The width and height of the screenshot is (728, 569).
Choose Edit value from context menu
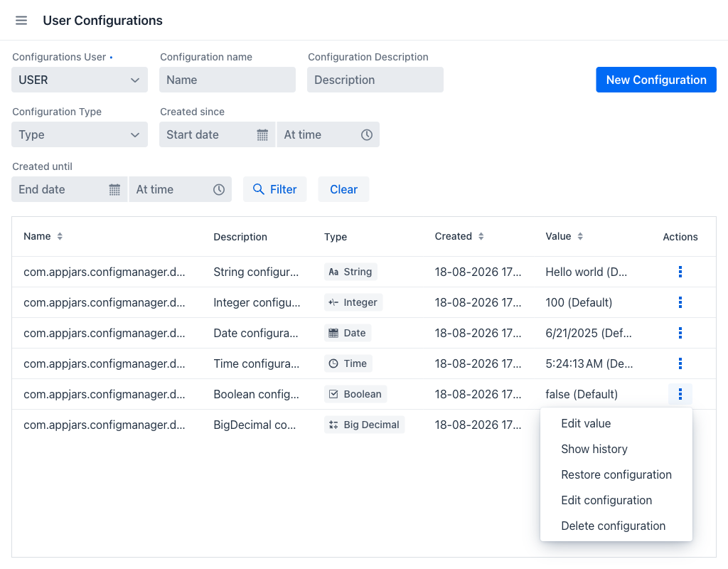[x=616, y=424]
